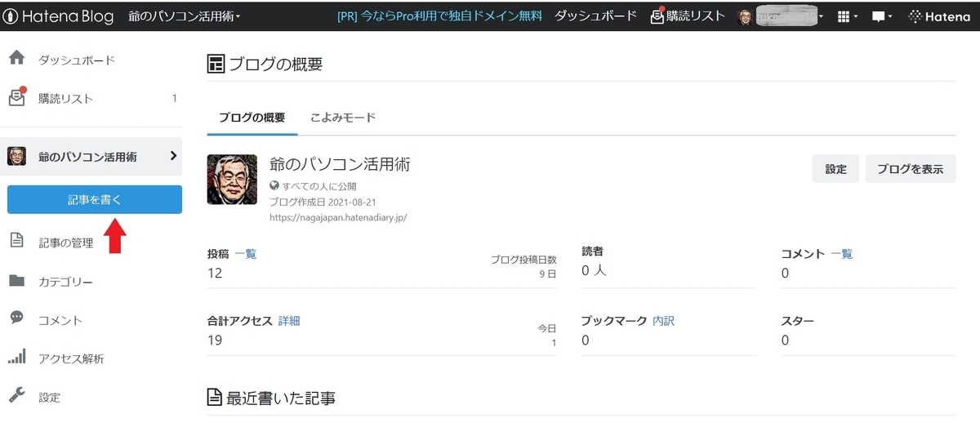Viewport: 980px width, 423px height.
Task: Click the blog avatar thumbnail in sidebar
Action: (x=17, y=156)
